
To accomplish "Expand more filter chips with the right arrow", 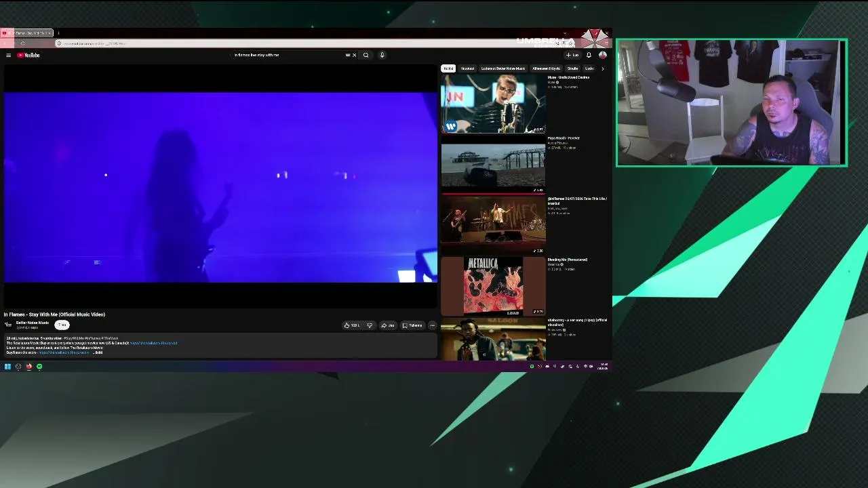I will tap(602, 68).
